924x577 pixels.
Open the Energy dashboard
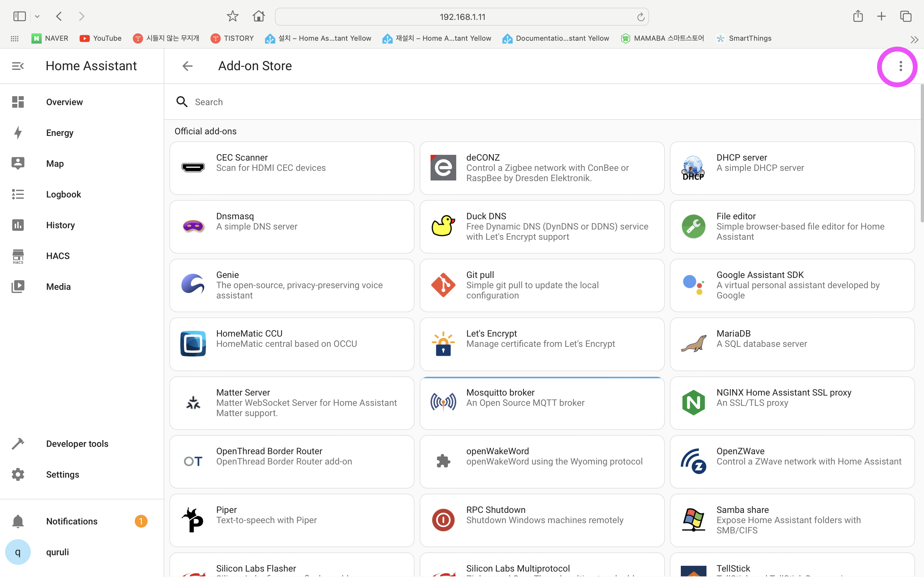pos(60,133)
